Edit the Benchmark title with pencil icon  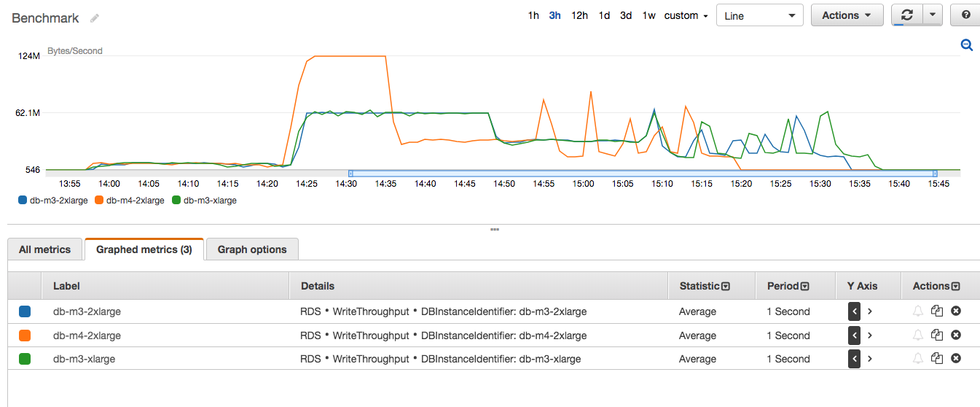pos(94,18)
